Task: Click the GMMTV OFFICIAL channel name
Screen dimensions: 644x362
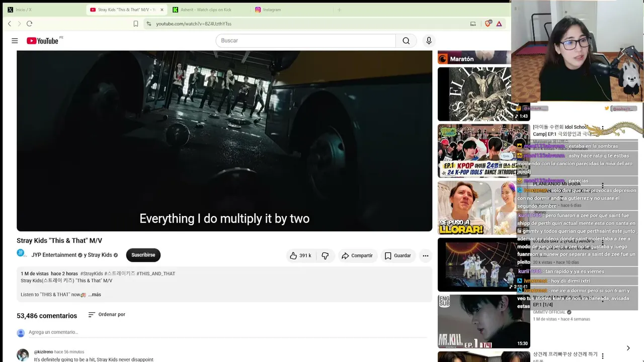Action: tap(549, 312)
